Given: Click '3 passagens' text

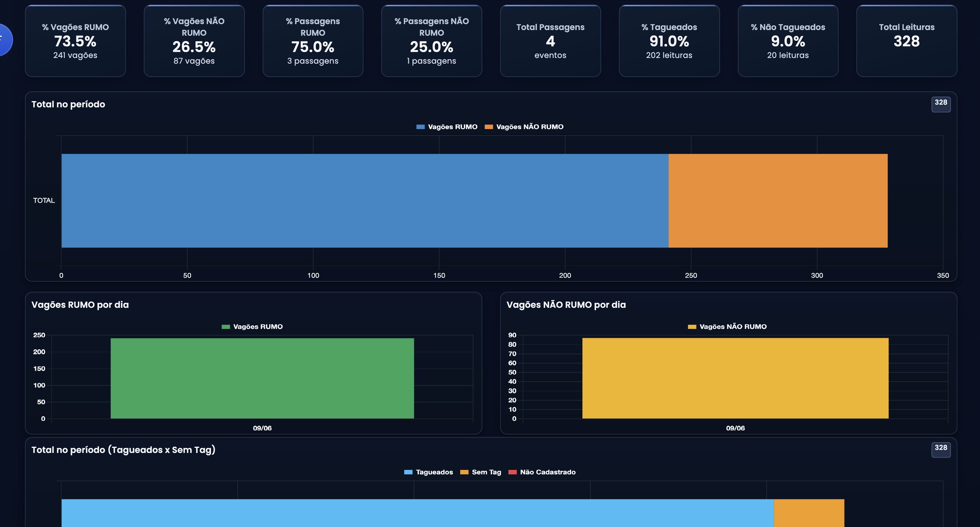Looking at the screenshot, I should [313, 61].
